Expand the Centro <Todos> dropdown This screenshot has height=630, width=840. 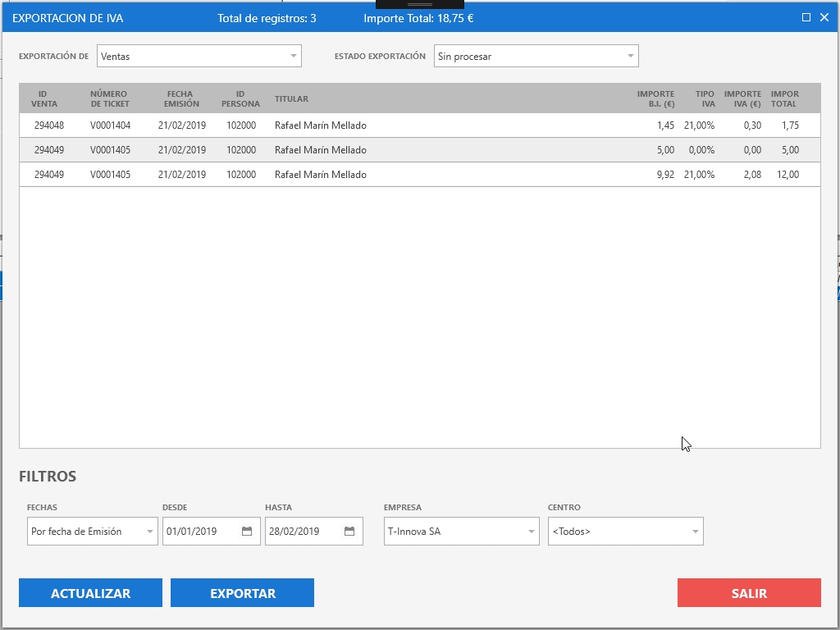coord(626,531)
